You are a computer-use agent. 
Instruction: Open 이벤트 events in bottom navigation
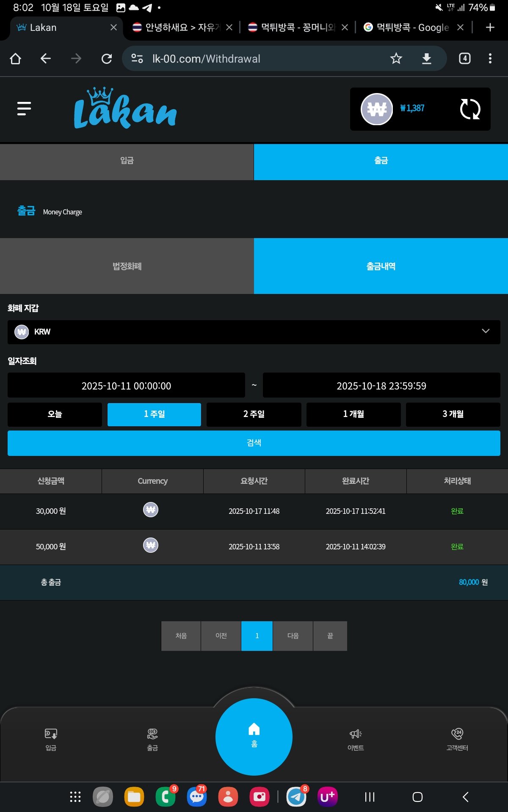[x=356, y=739]
